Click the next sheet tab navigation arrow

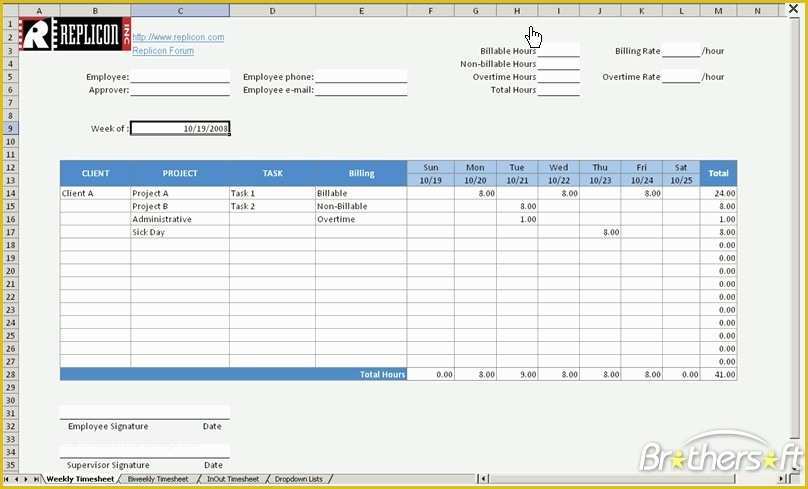click(26, 479)
